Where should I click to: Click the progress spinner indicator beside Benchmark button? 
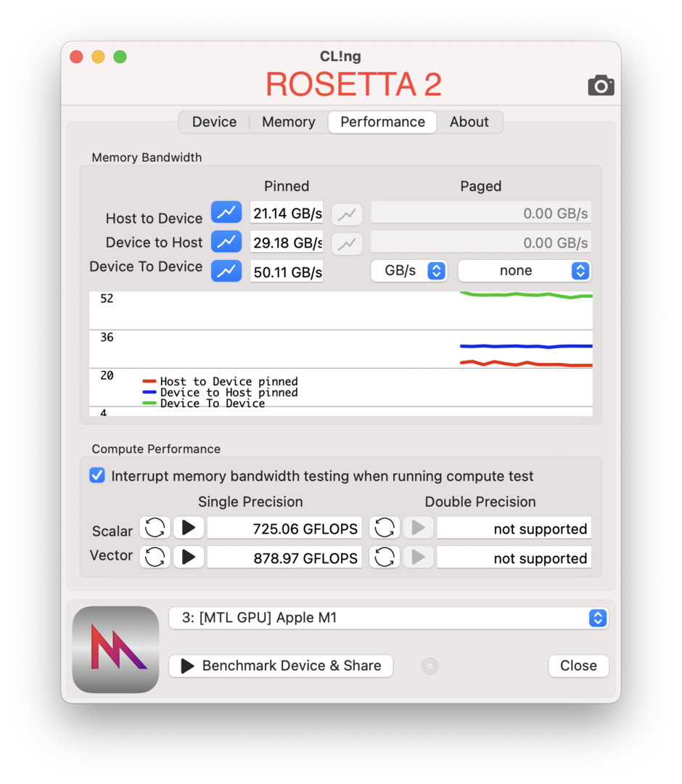coord(430,666)
